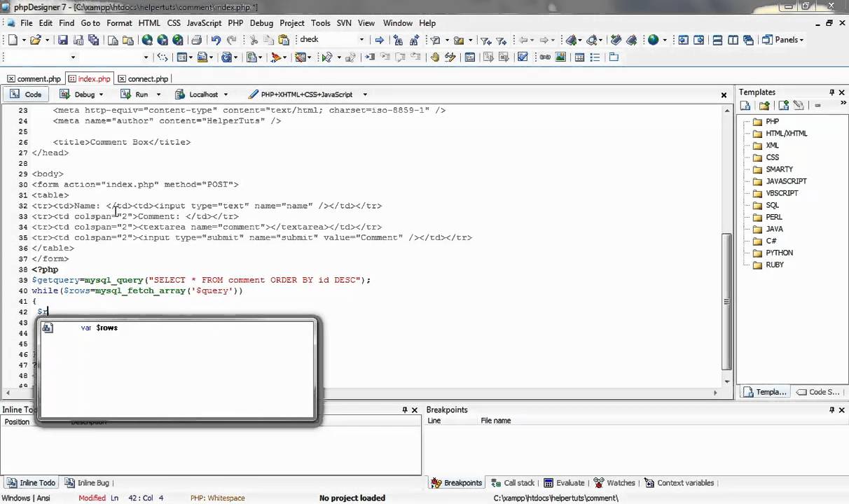Open the Project menu

(x=292, y=23)
